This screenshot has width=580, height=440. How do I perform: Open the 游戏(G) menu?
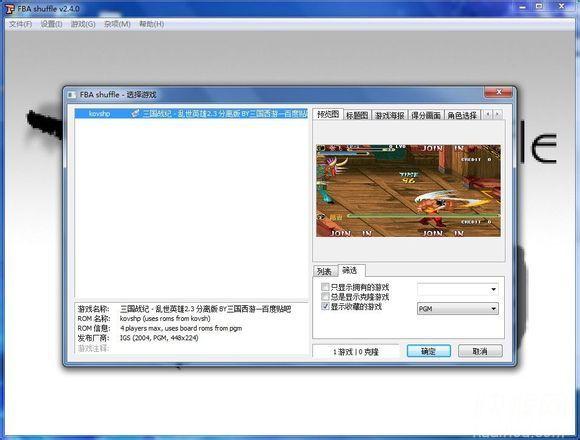point(83,24)
